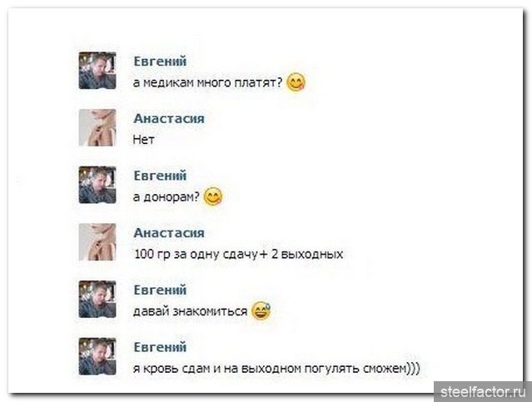Click the name Анастасия above "100 гр" message

tap(169, 233)
